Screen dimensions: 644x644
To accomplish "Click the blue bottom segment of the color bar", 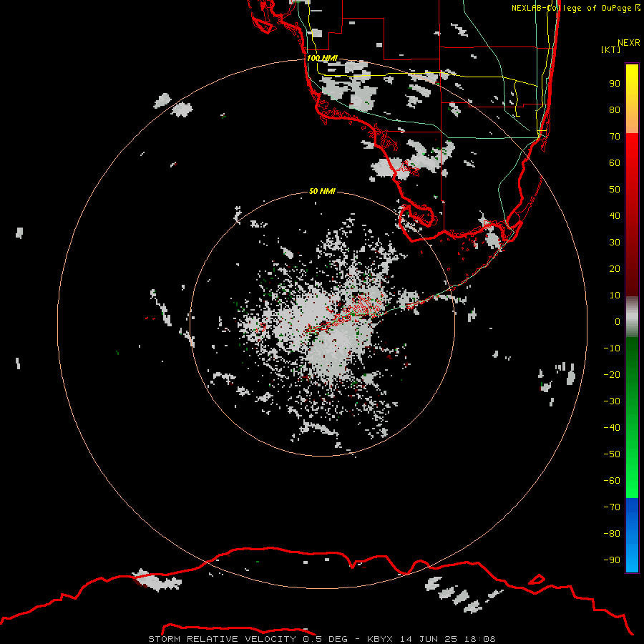I will point(632,535).
